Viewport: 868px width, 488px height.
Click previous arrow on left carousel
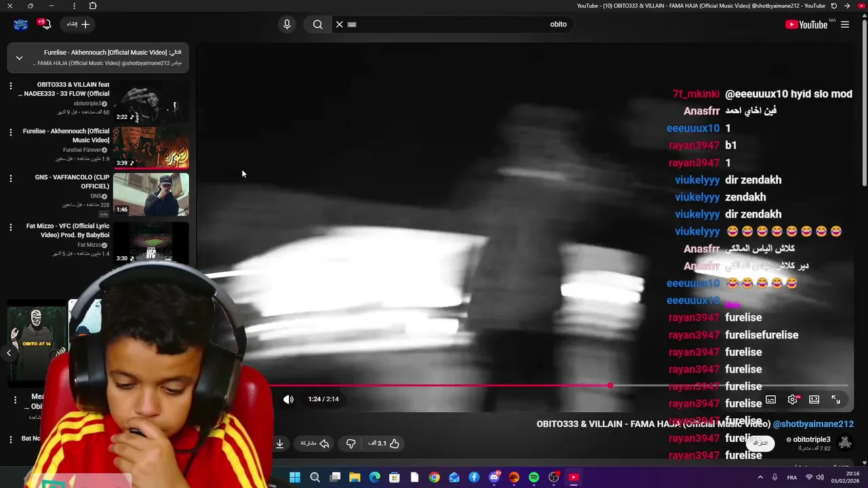[9, 352]
